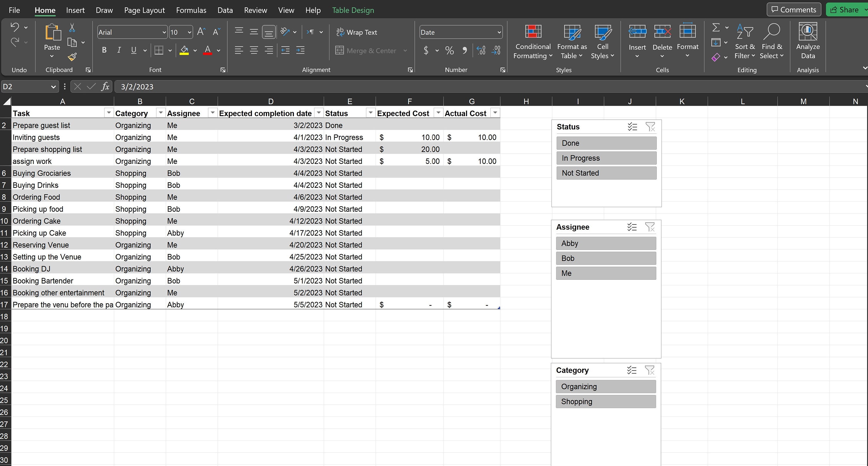This screenshot has height=466, width=868.
Task: Open the Status column filter dropdown
Action: pyautogui.click(x=370, y=113)
